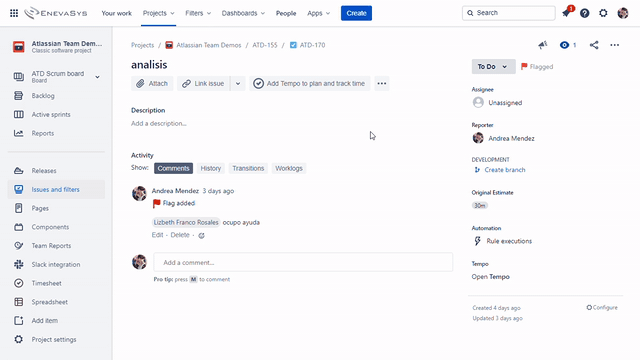Viewport: 640px width, 360px height.
Task: Open Spreadsheet in the sidebar
Action: (56, 302)
